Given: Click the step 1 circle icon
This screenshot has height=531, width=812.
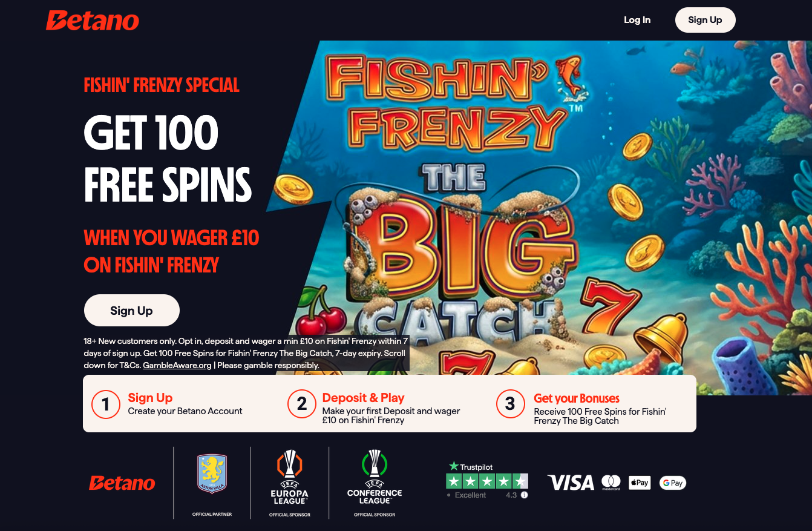Looking at the screenshot, I should 105,404.
